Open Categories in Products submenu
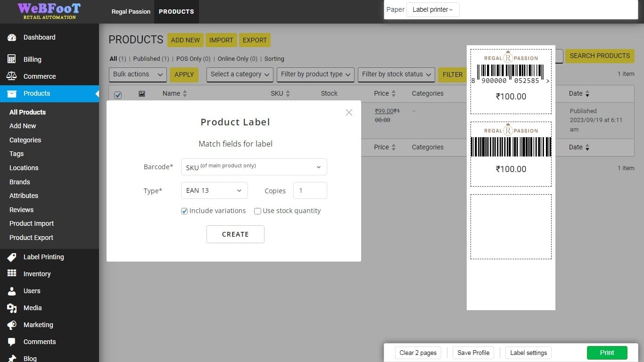This screenshot has width=644, height=362. pos(25,140)
